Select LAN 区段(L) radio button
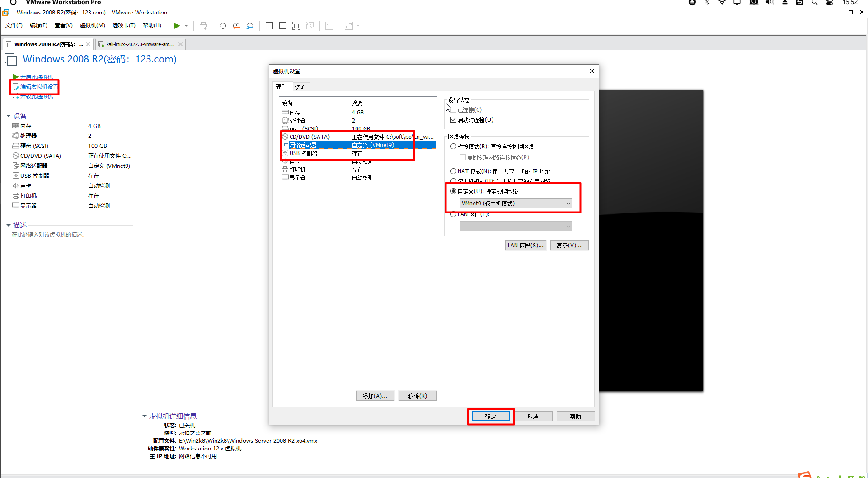The width and height of the screenshot is (868, 478). click(453, 214)
